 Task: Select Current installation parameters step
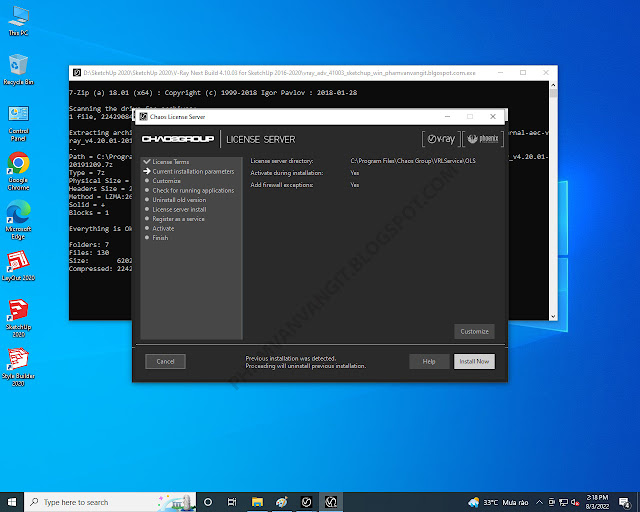click(193, 171)
